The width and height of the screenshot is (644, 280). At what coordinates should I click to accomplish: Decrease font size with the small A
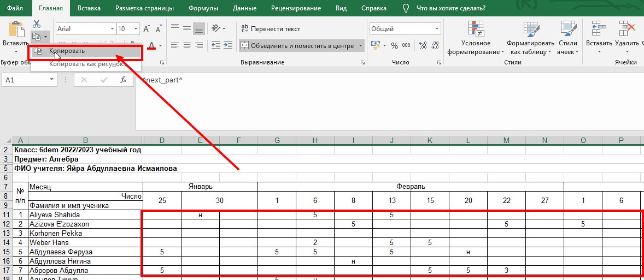point(159,29)
